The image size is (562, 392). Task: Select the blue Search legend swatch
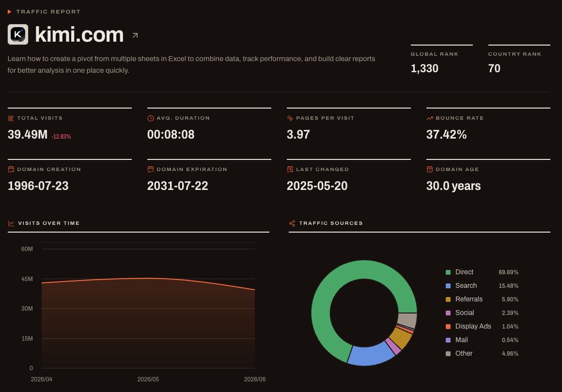pos(448,286)
